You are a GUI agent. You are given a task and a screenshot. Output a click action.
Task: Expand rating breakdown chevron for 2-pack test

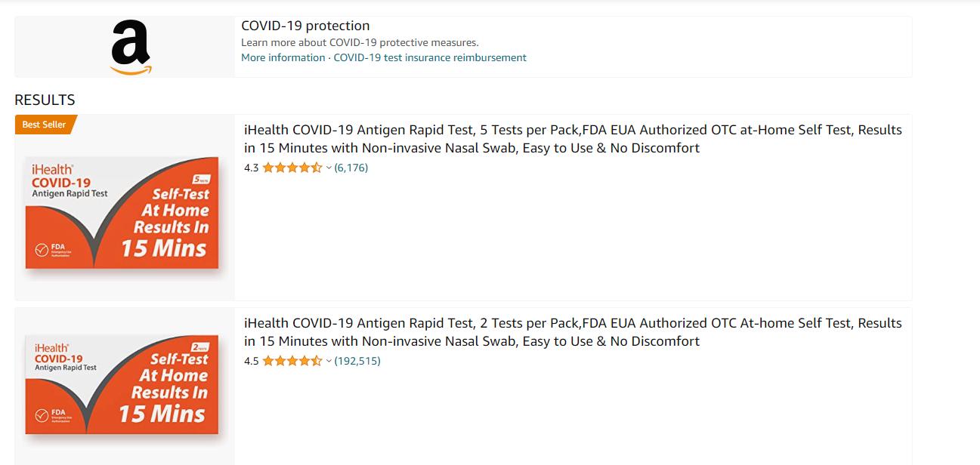point(329,361)
